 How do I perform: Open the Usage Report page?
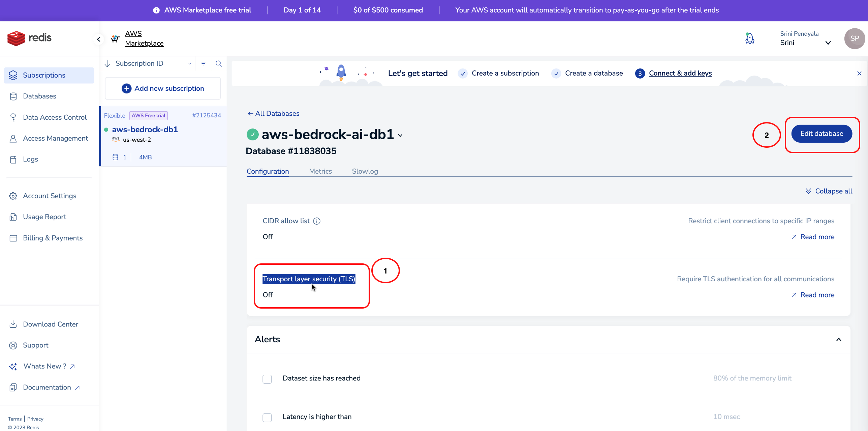[x=44, y=217]
